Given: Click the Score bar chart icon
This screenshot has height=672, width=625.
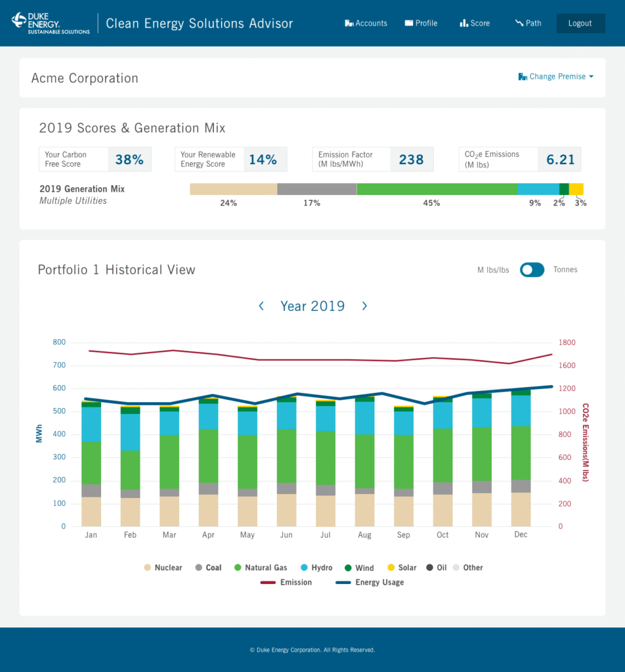Looking at the screenshot, I should tap(464, 23).
